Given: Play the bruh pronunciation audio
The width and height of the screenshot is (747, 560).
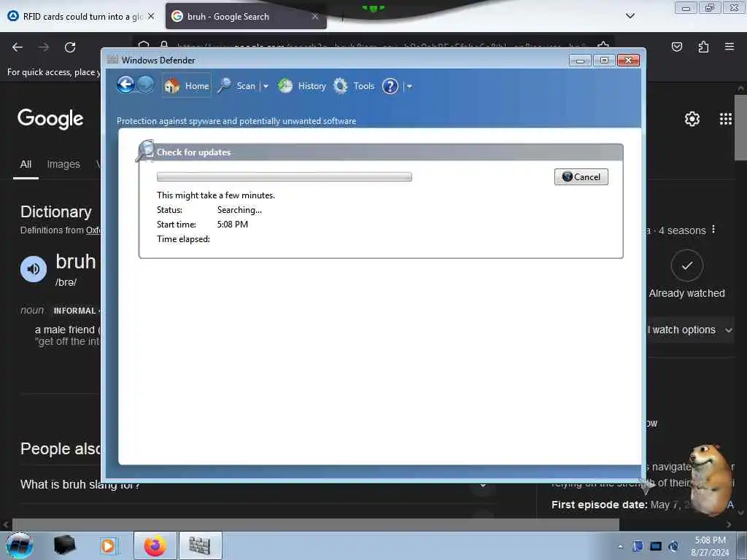Looking at the screenshot, I should [34, 269].
